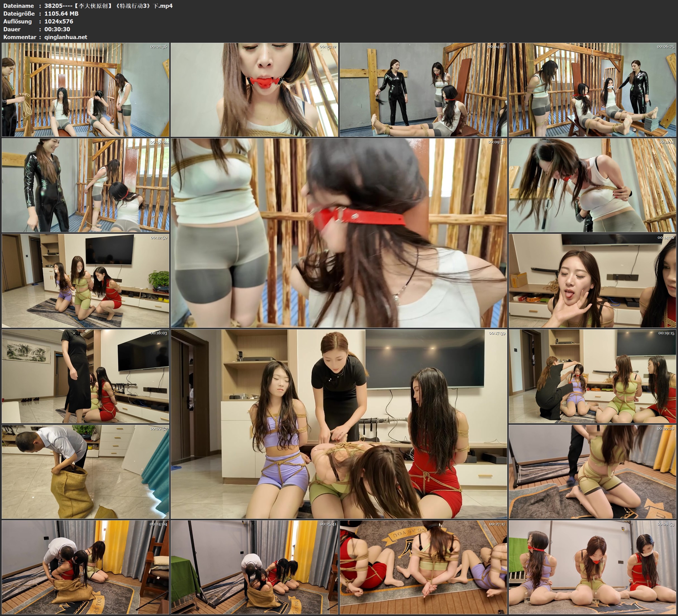Open the frame at 00:03:12

[254, 89]
